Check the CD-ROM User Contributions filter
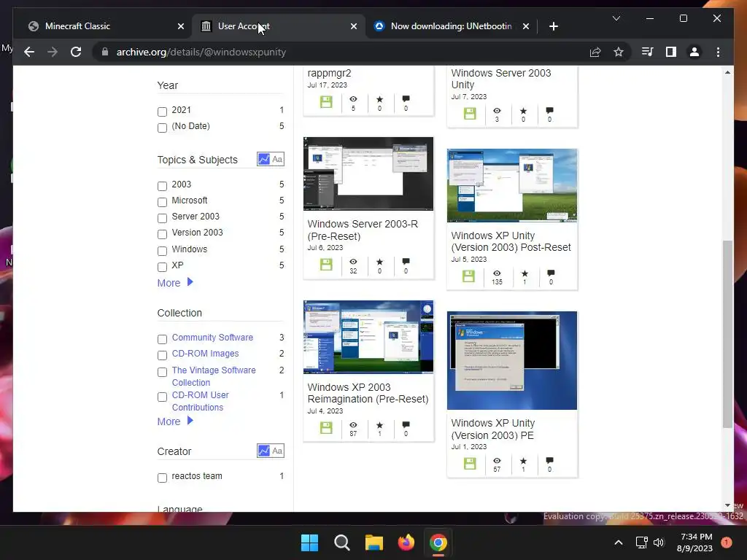Viewport: 747px width, 560px height. coord(163,397)
